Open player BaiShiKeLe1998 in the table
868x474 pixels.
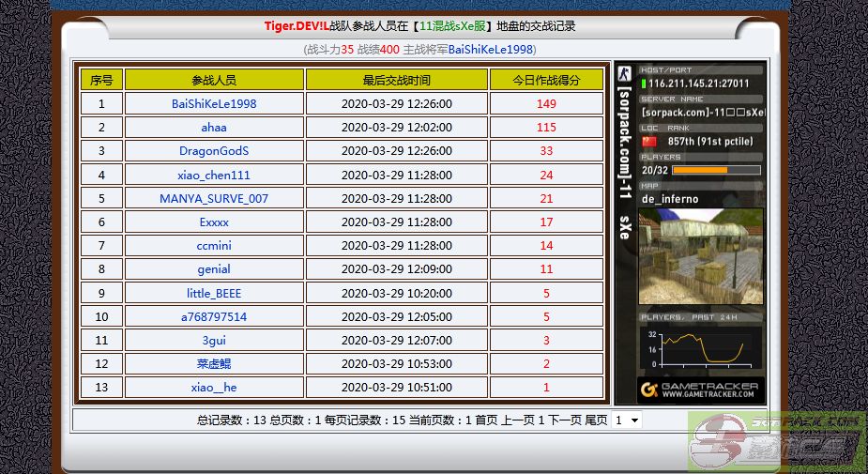[214, 103]
